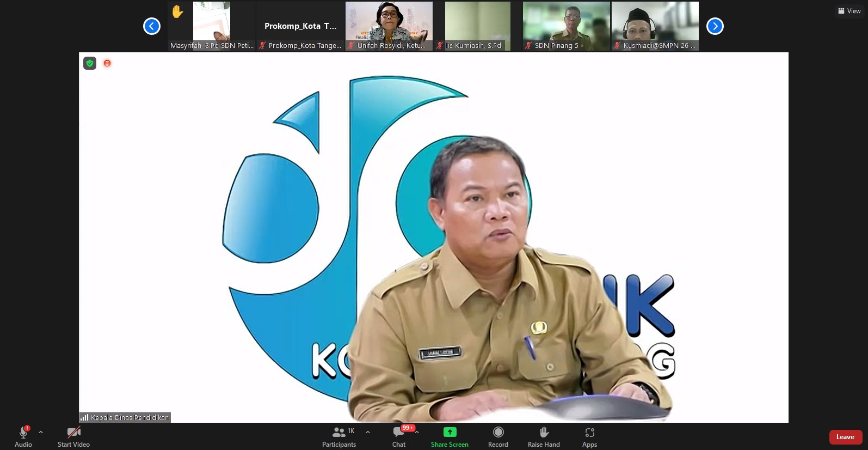Viewport: 868px width, 450px height.
Task: Leave the meeting
Action: point(845,437)
